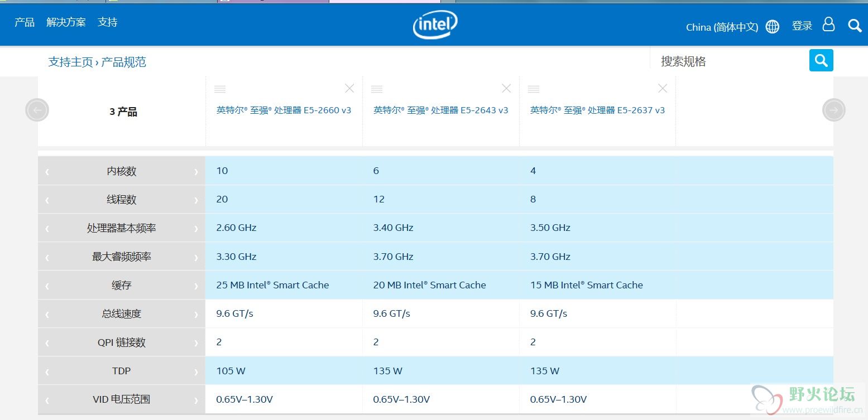Click right chevron on the 处理器基本频率 row
Image resolution: width=868 pixels, height=420 pixels.
click(196, 229)
